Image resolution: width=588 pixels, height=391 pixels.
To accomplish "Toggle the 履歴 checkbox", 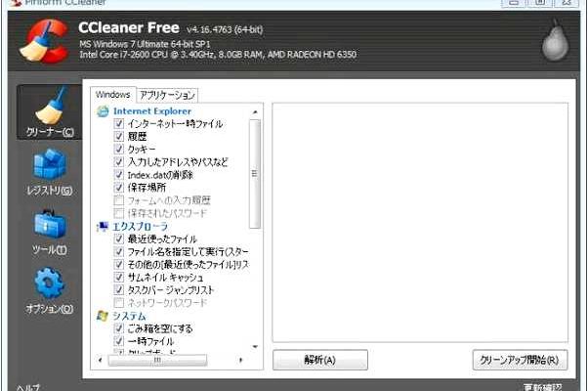I will coord(118,136).
